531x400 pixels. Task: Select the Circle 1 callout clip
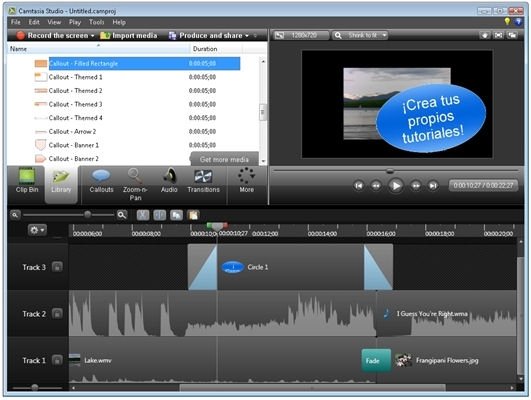click(290, 267)
